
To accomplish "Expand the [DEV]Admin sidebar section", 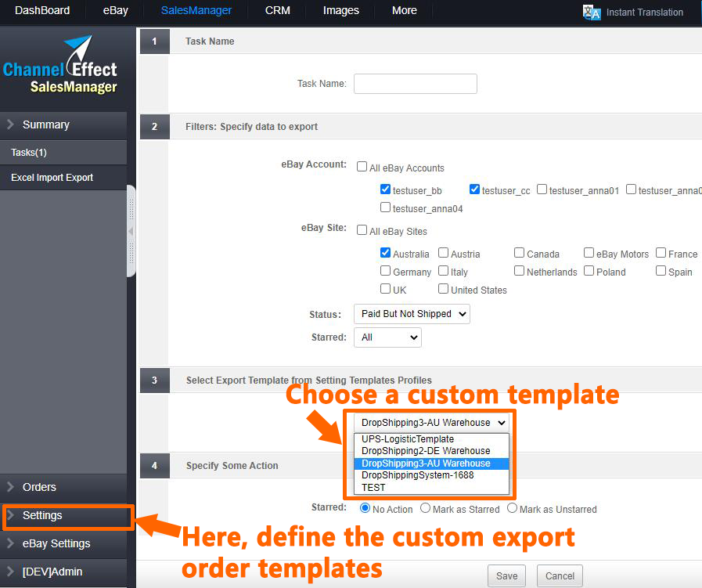I will 63,572.
